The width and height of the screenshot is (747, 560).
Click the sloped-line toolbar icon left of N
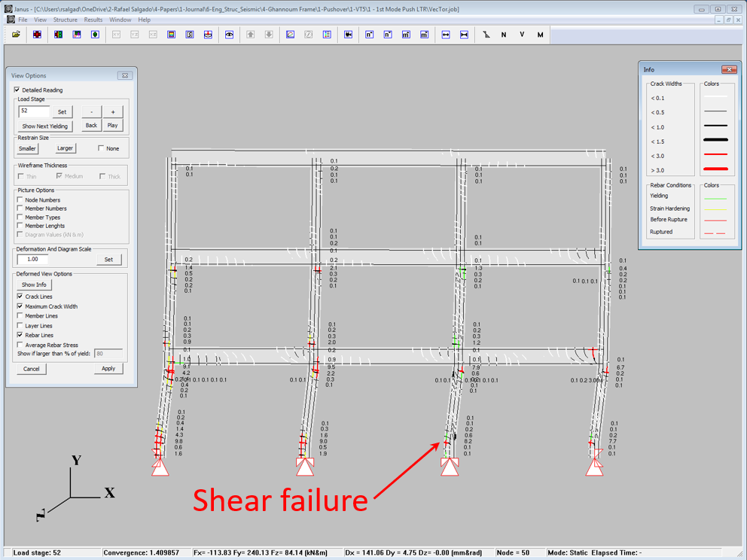point(486,35)
